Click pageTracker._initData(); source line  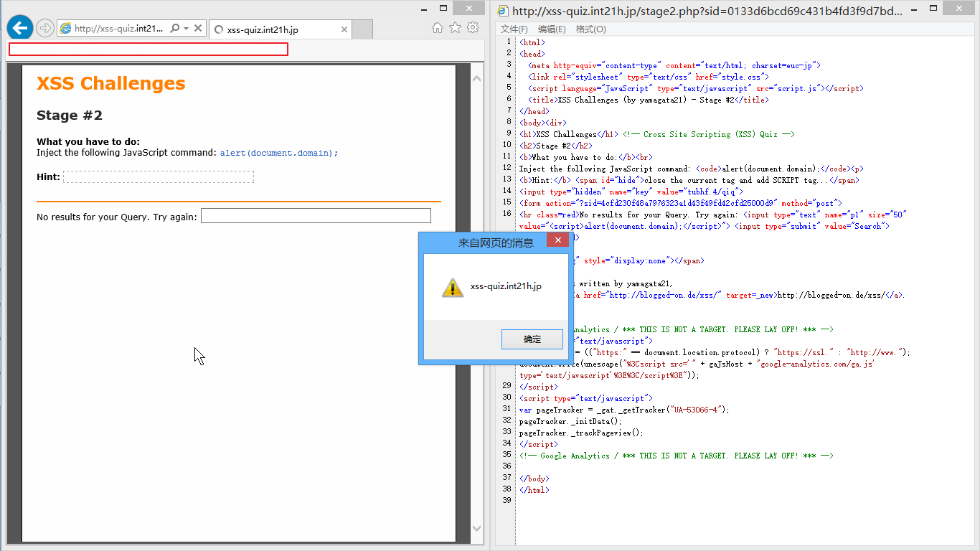(x=570, y=421)
